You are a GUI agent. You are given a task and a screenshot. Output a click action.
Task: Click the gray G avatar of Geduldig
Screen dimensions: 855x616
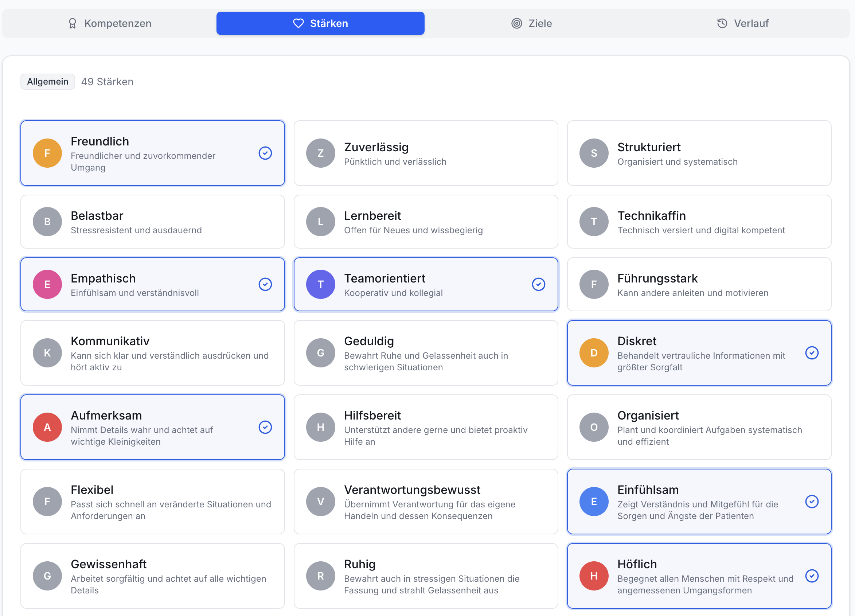320,353
